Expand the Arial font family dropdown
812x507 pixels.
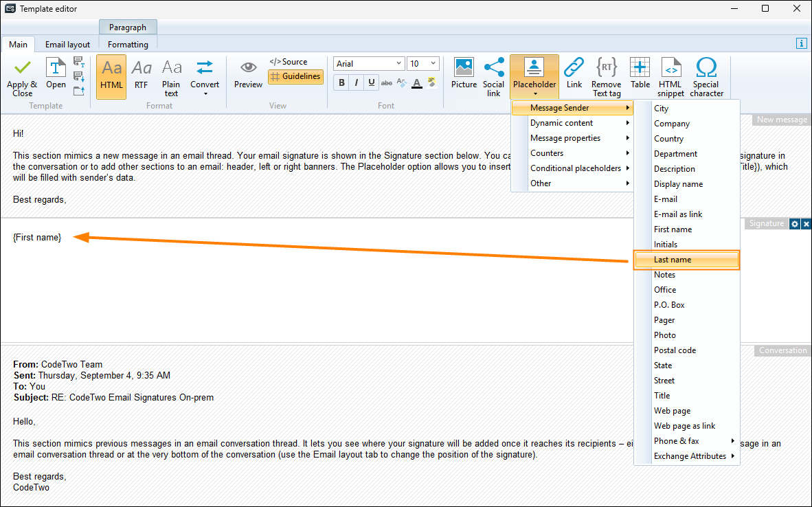pos(399,64)
